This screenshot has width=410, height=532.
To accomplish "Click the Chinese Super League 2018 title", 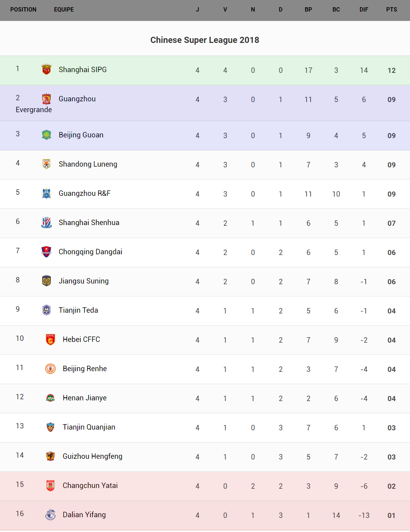I will click(x=205, y=40).
